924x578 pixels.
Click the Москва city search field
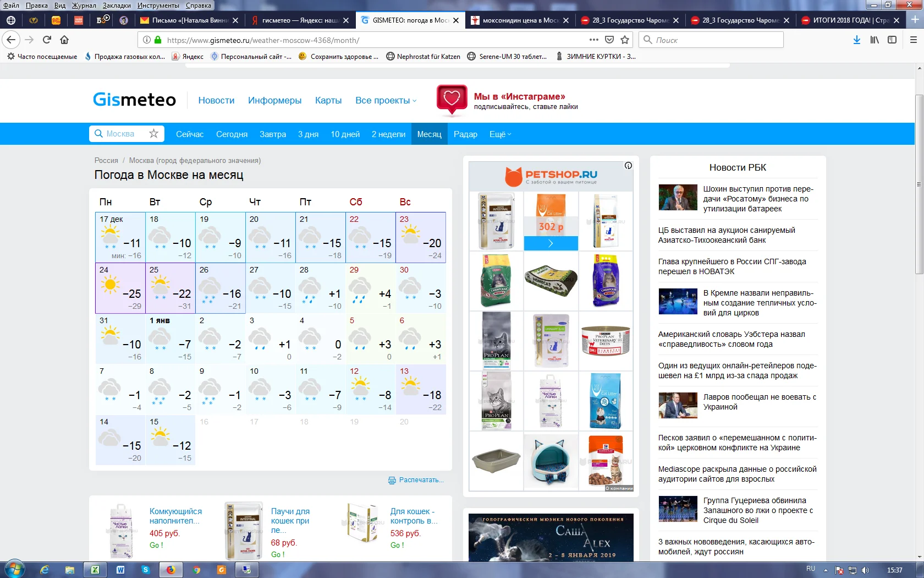[x=125, y=134]
